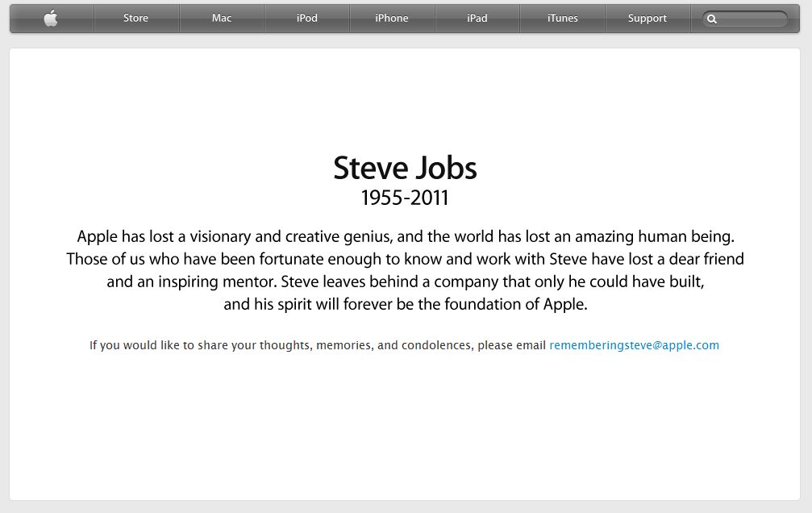Click the Steve Jobs heading
The height and width of the screenshot is (513, 812).
(405, 168)
